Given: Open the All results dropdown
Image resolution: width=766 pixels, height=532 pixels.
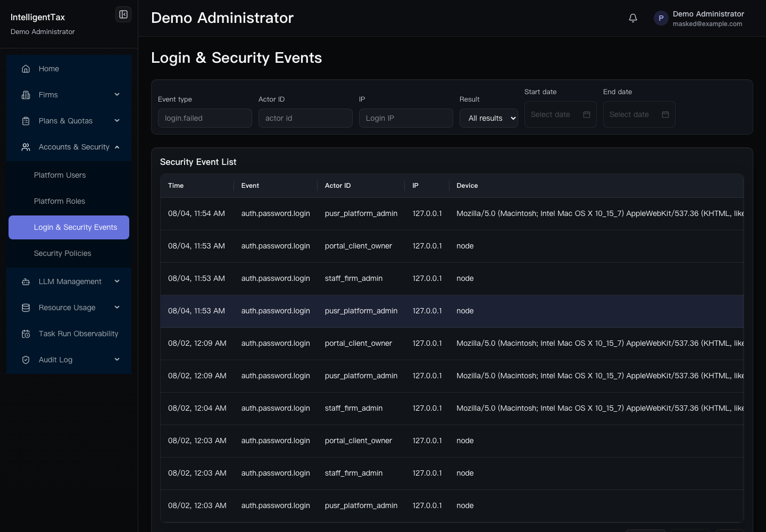Looking at the screenshot, I should (x=489, y=118).
